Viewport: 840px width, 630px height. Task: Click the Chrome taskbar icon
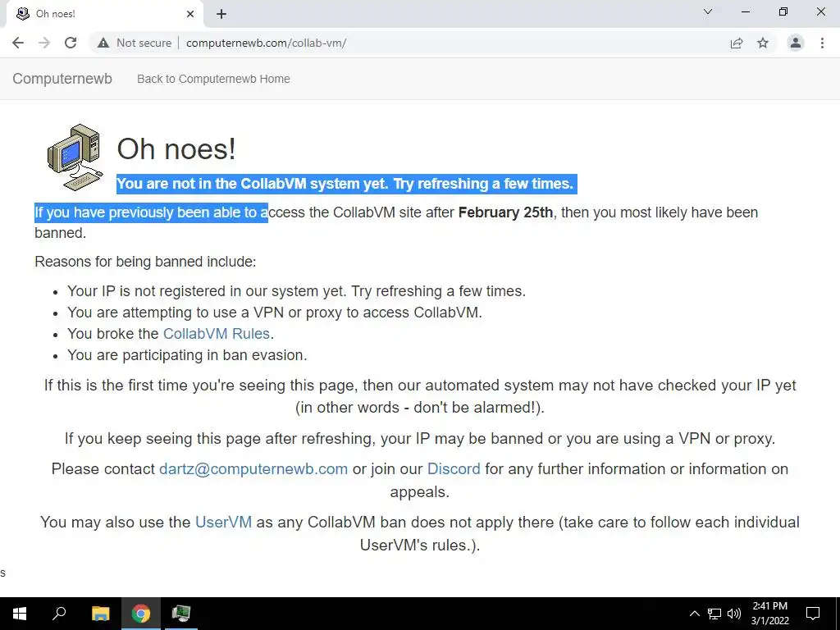141,614
